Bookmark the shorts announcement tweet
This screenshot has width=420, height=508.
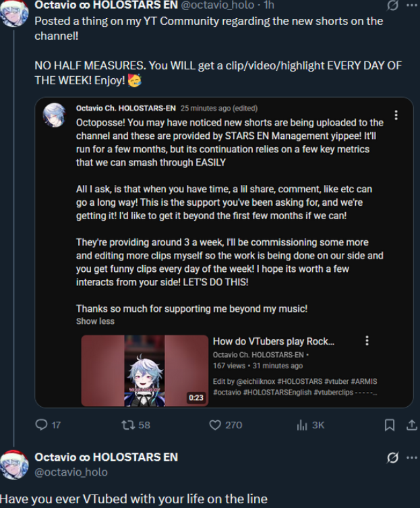coord(390,425)
